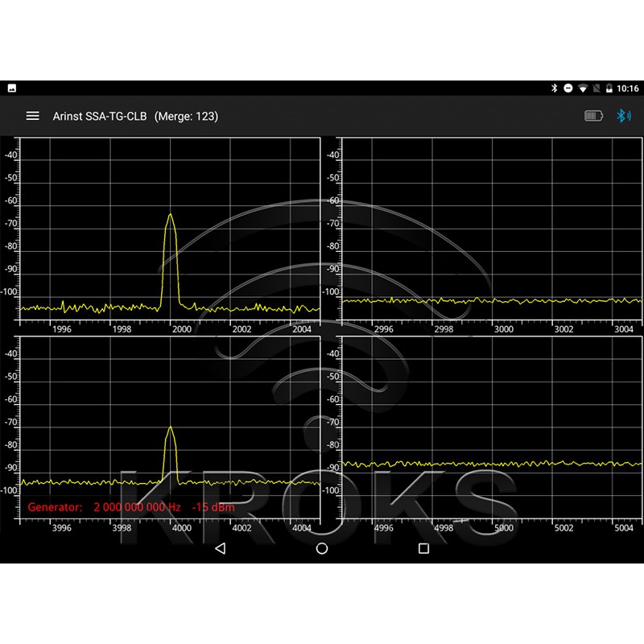Tap the blue Bluetooth connection icon

(622, 116)
